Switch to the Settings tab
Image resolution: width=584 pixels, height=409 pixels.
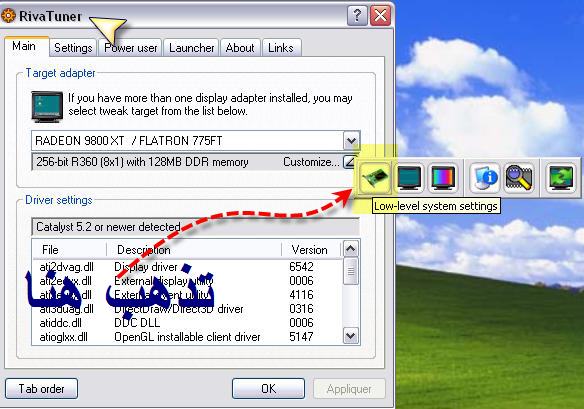(x=73, y=48)
